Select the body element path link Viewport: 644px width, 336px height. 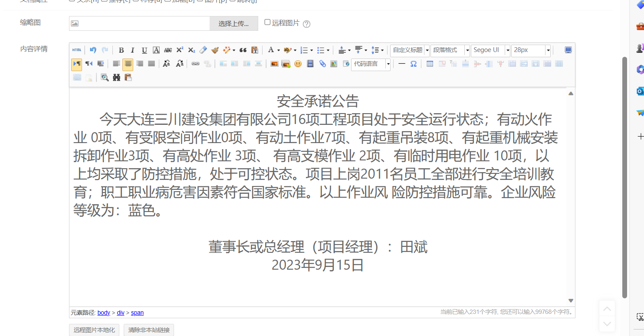coord(104,313)
